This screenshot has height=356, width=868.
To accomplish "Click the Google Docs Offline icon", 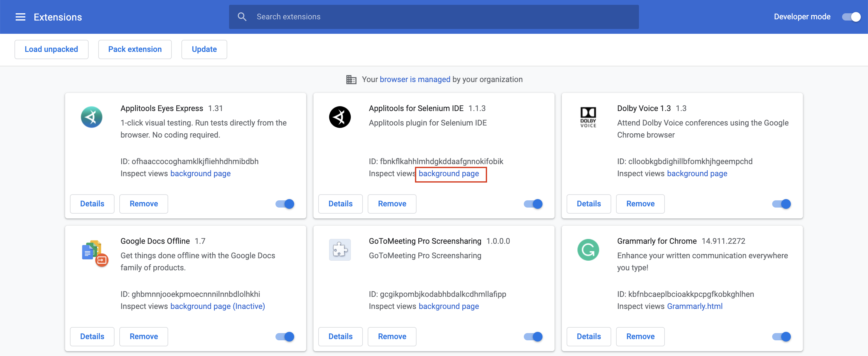I will (x=95, y=253).
